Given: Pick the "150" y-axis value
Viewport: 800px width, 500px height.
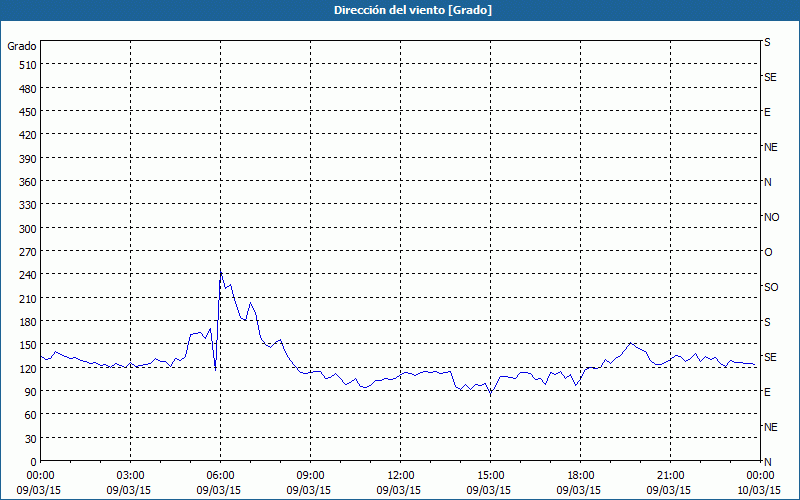Looking at the screenshot, I should click(x=28, y=345).
